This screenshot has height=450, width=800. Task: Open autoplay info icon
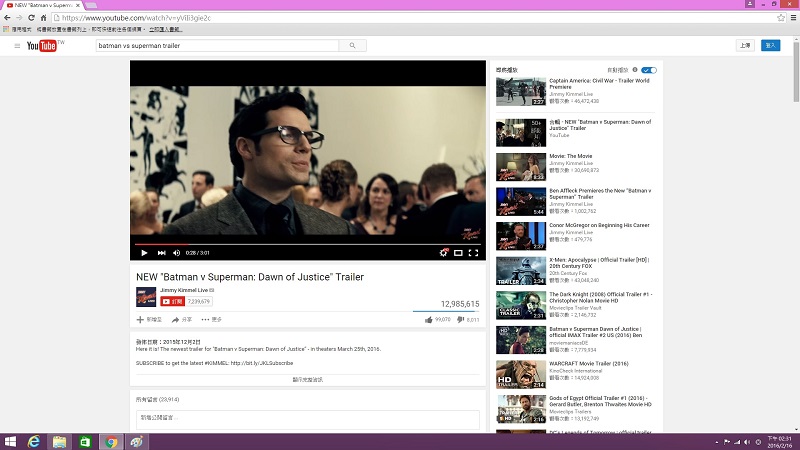coord(635,70)
